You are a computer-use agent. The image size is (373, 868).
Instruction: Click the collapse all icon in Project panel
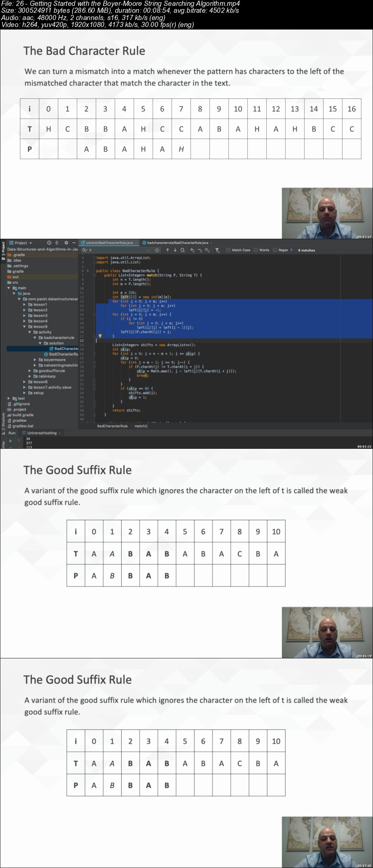pos(57,243)
